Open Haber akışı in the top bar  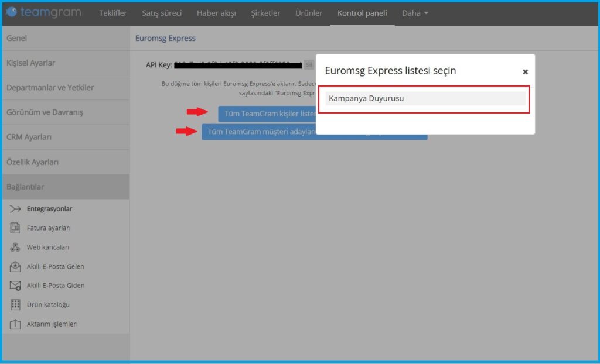(216, 13)
